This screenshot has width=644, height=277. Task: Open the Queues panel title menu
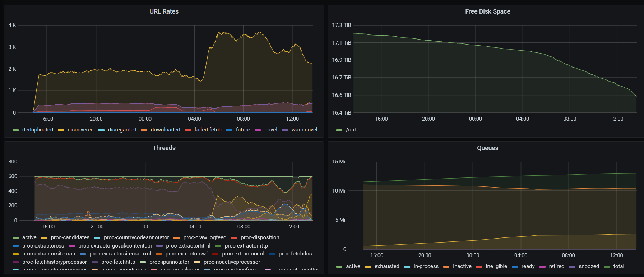pyautogui.click(x=487, y=148)
